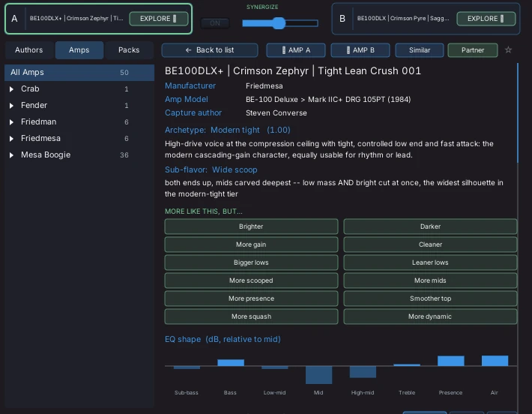532x414 pixels.
Task: Click the Capture author label
Action: (193, 112)
